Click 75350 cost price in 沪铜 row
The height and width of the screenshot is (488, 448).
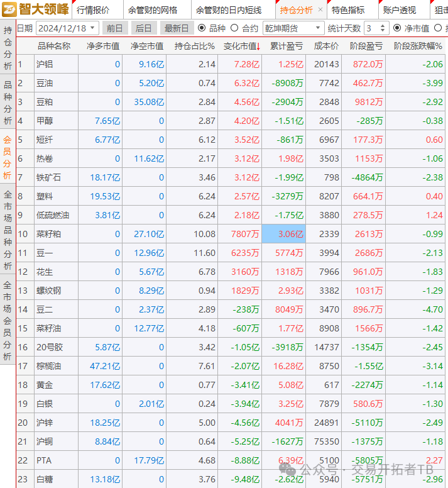coord(327,441)
